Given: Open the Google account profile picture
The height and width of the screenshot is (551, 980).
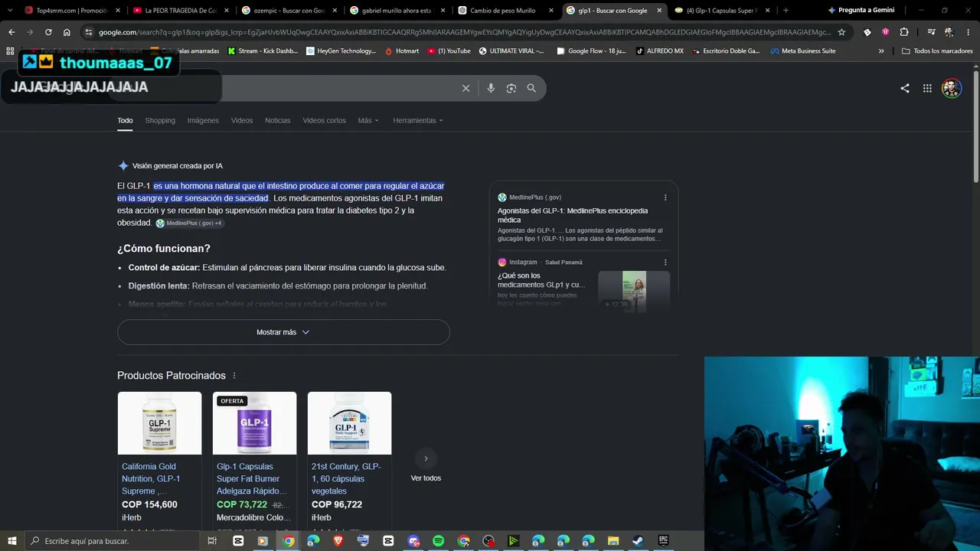Looking at the screenshot, I should tap(952, 88).
